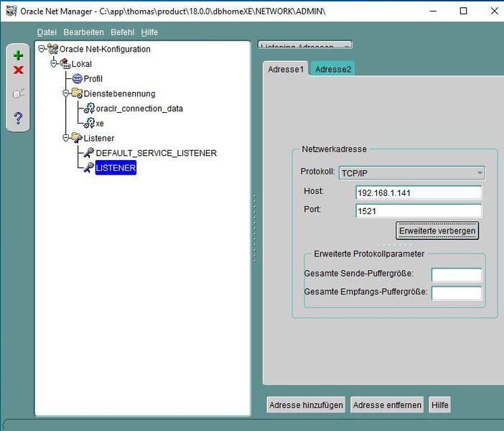Open the Befehl menu
Viewport: 504px width, 431px height.
[x=123, y=32]
